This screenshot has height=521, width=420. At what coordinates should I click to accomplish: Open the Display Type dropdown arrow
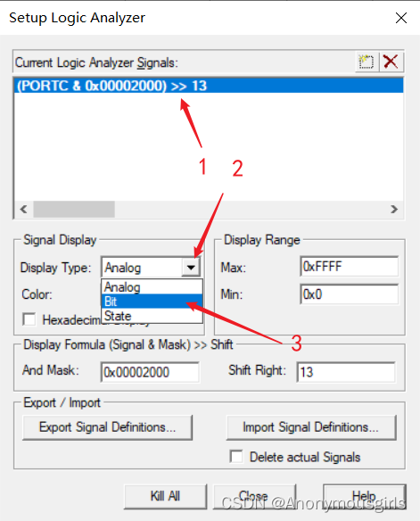coord(191,267)
